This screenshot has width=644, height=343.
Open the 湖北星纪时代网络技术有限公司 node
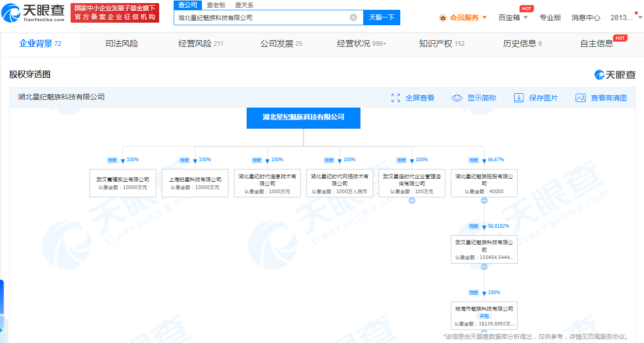(x=340, y=183)
